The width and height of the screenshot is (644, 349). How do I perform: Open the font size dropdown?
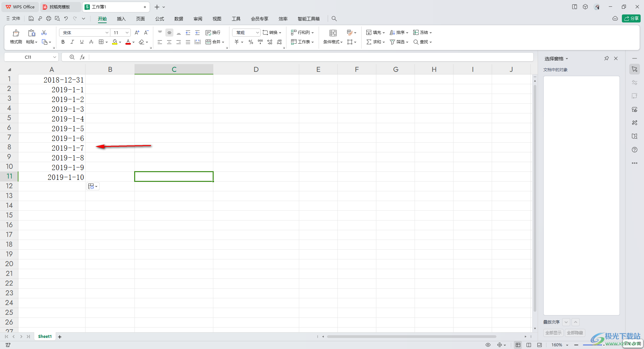pos(127,33)
